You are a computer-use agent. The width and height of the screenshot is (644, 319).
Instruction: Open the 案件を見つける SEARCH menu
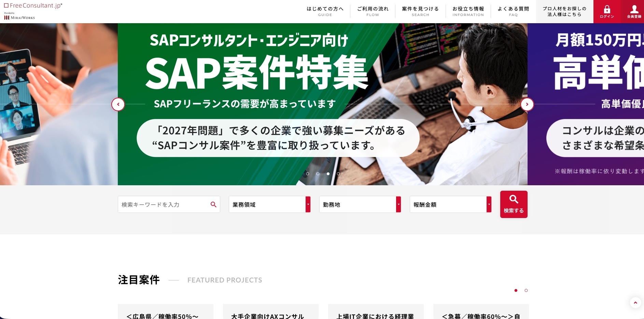[x=420, y=11]
